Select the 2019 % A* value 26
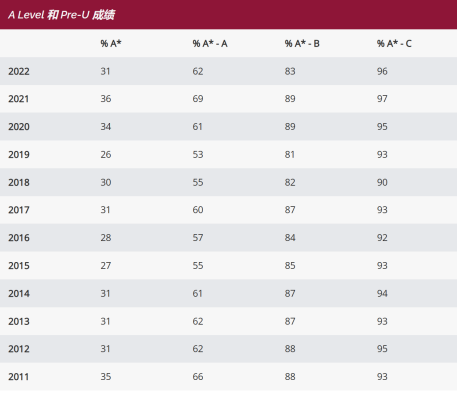 pos(106,155)
